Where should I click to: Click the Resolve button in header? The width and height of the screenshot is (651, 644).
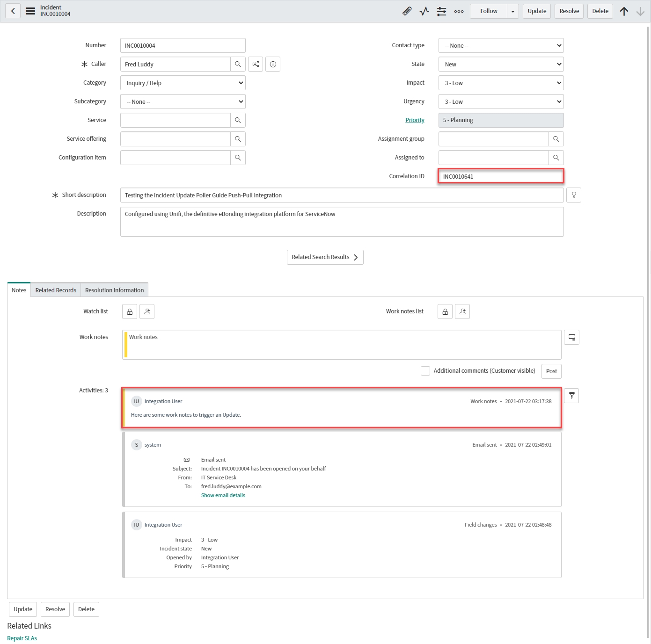pyautogui.click(x=569, y=11)
